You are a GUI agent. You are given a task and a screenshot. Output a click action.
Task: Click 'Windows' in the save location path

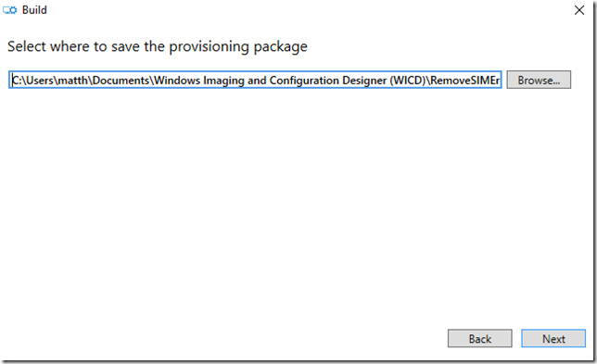pos(177,81)
